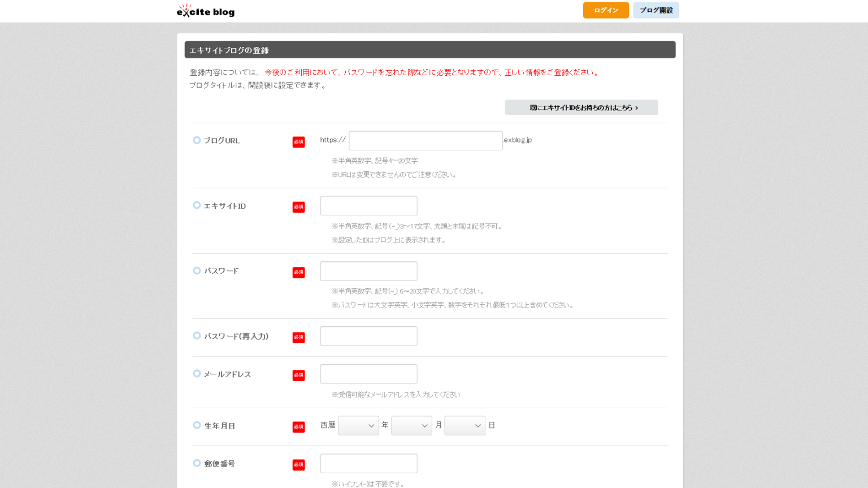Click the blue circle bullet beside ブログURL
868x488 pixels.
(197, 140)
